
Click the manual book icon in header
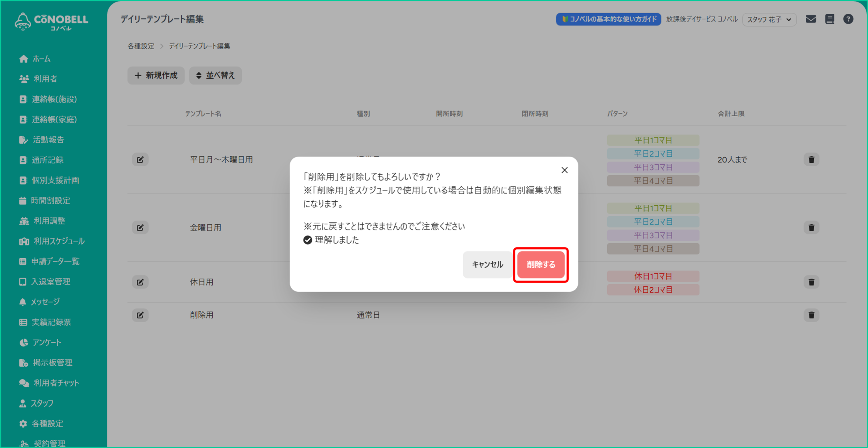[x=829, y=19]
